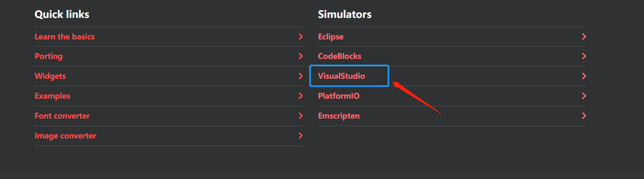This screenshot has height=179, width=644.
Task: Choose the Emscripten simulator link
Action: [339, 116]
